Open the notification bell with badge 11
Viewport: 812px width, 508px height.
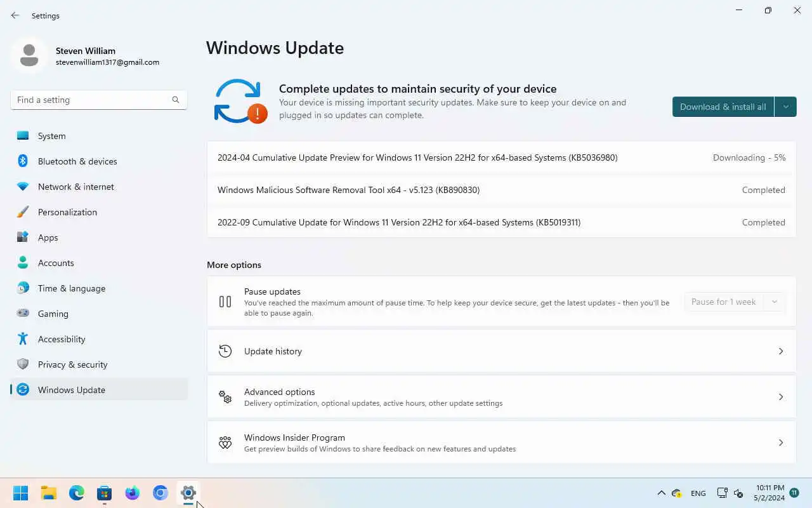coord(794,493)
